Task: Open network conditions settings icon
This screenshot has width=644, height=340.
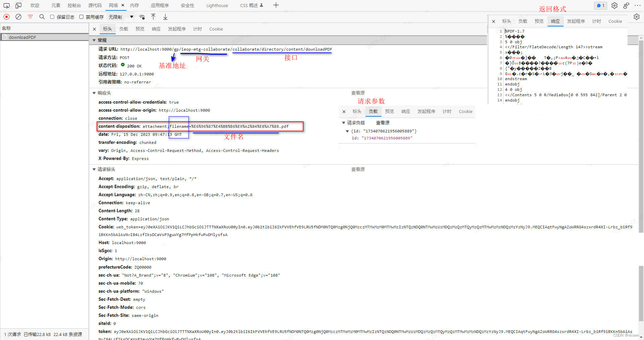Action: tap(142, 17)
